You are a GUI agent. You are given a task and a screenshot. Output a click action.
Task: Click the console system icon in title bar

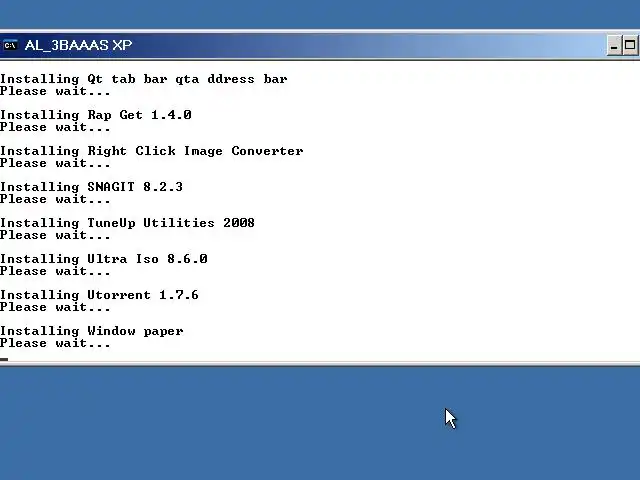point(10,45)
